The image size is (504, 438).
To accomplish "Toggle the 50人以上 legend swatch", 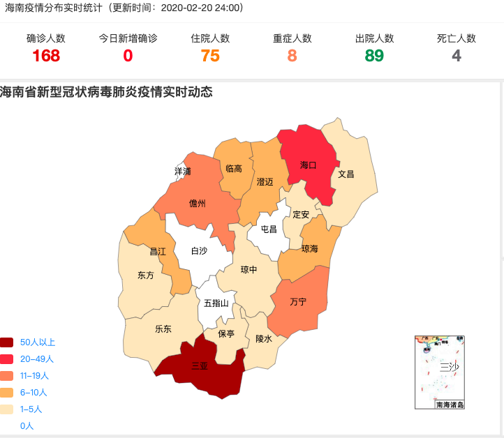I will tap(7, 342).
